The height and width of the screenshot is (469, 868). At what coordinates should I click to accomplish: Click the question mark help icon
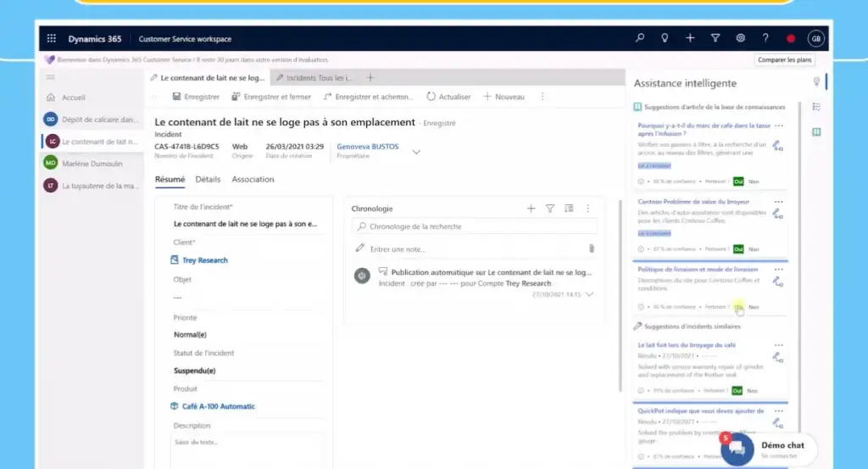765,38
